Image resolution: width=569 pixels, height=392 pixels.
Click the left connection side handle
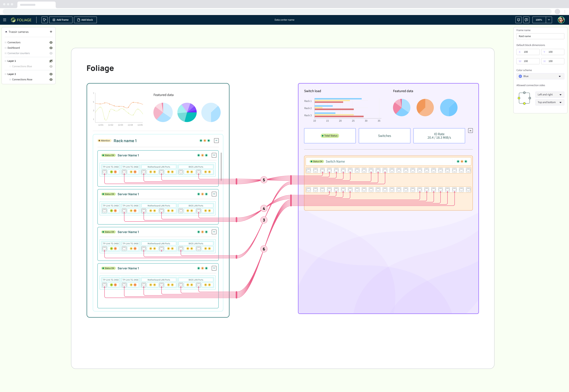click(x=519, y=98)
